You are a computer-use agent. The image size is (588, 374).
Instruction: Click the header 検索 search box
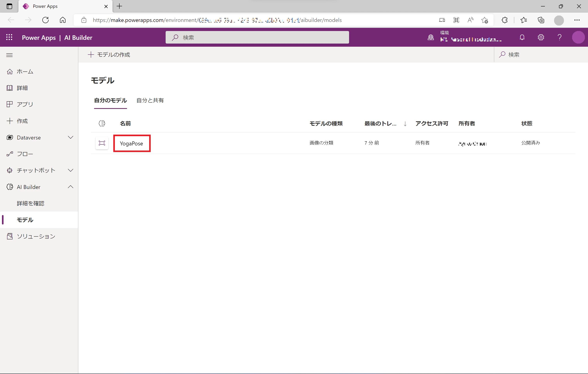[257, 37]
